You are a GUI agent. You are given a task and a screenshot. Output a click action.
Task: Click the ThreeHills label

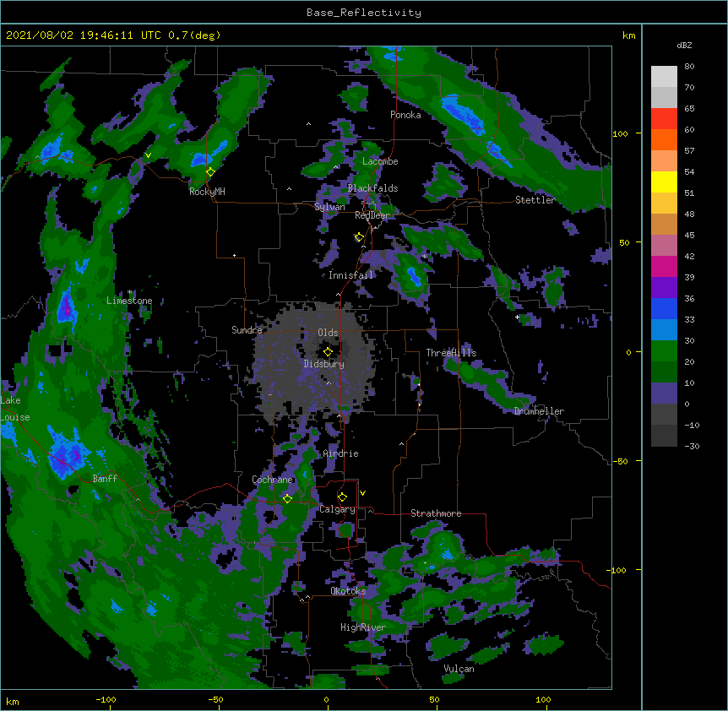[451, 353]
